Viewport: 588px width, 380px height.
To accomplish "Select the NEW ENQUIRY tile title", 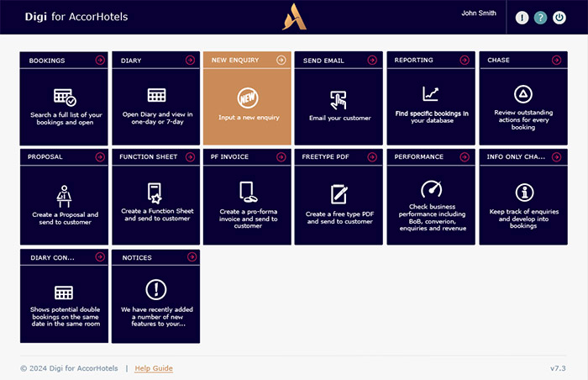I will [235, 60].
